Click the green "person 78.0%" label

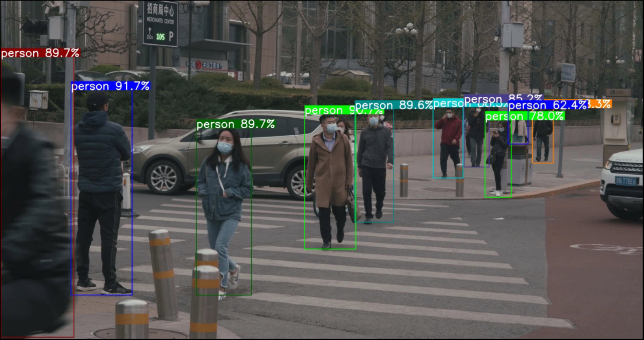point(525,116)
